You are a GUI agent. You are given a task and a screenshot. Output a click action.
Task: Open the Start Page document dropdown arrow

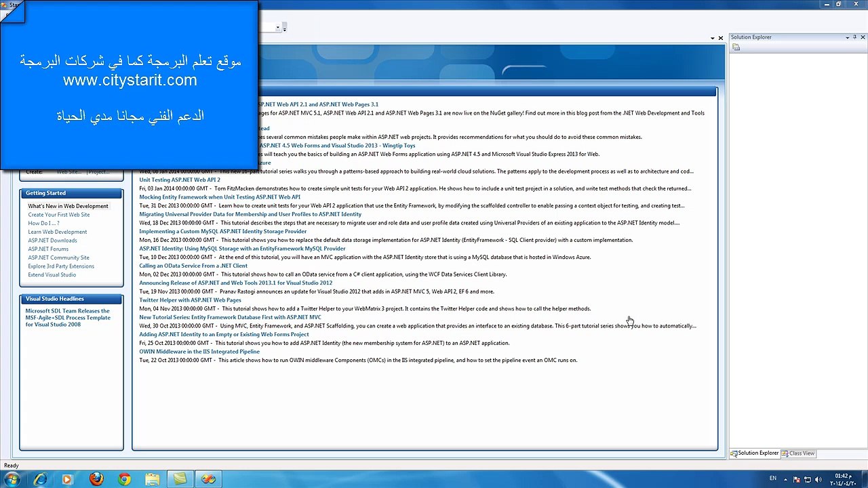(x=712, y=38)
